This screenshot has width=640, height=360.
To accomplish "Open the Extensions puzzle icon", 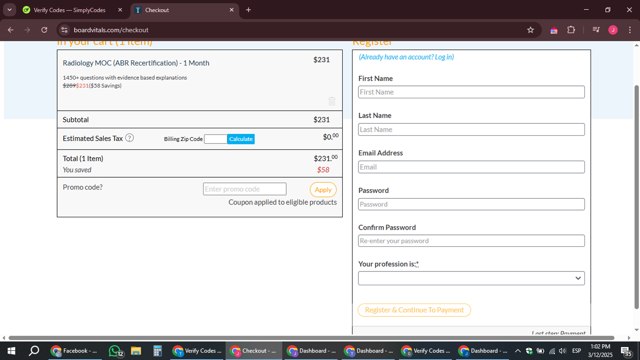I will 571,30.
